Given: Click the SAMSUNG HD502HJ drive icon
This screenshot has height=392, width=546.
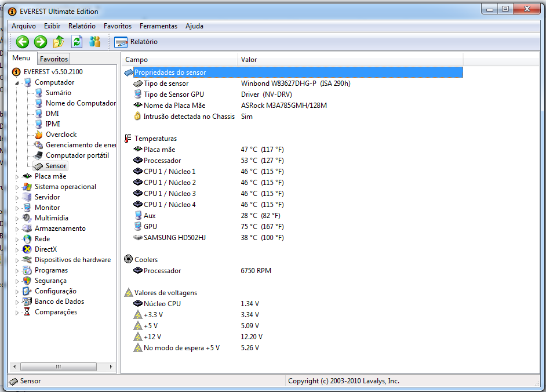Looking at the screenshot, I should 138,238.
